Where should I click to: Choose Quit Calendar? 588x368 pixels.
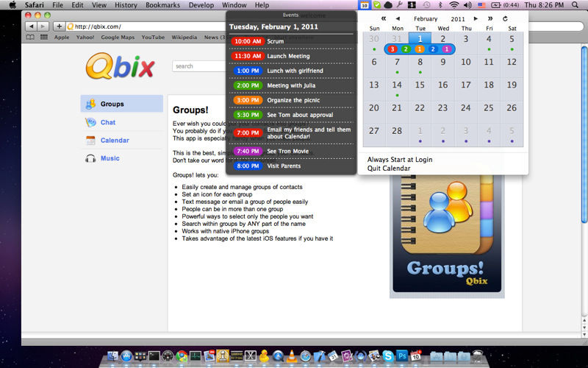pos(389,169)
